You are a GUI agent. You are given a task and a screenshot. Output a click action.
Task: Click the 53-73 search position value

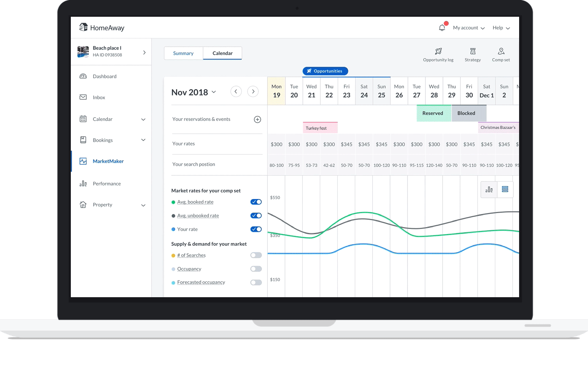point(311,165)
